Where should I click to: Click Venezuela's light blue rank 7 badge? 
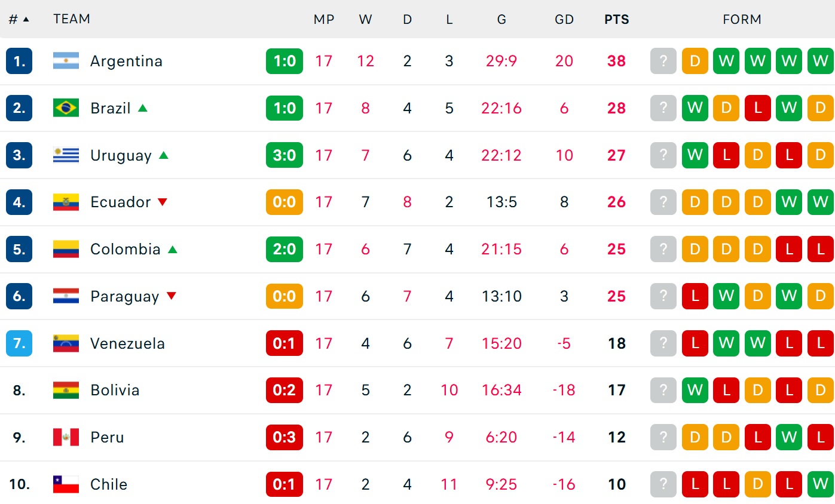19,343
